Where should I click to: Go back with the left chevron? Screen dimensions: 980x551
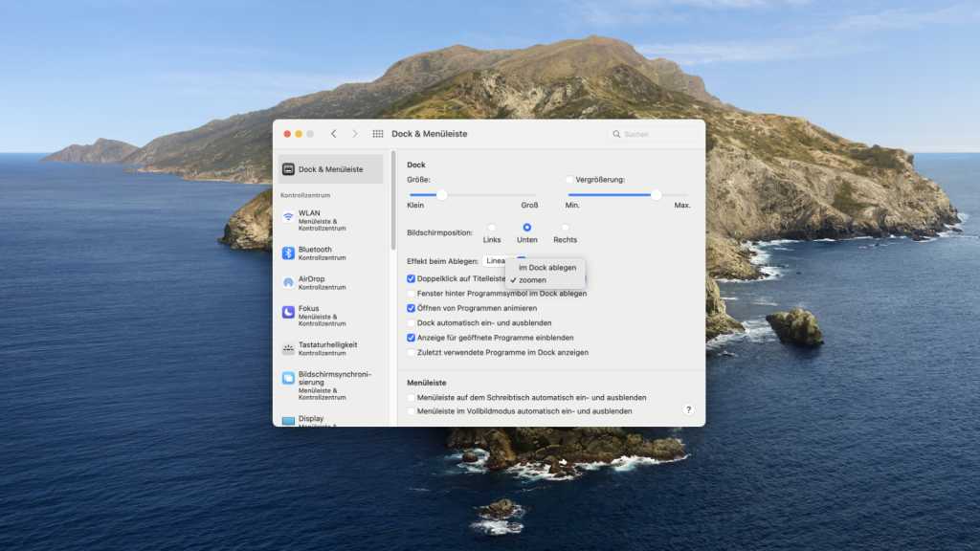[x=334, y=134]
